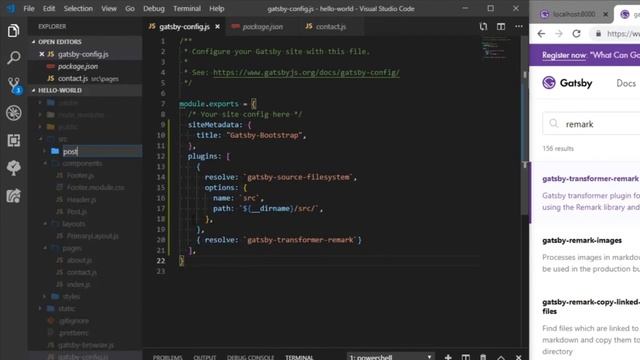Collapse the Open Editors section
Screen dimensions: 640x360
pyautogui.click(x=33, y=42)
